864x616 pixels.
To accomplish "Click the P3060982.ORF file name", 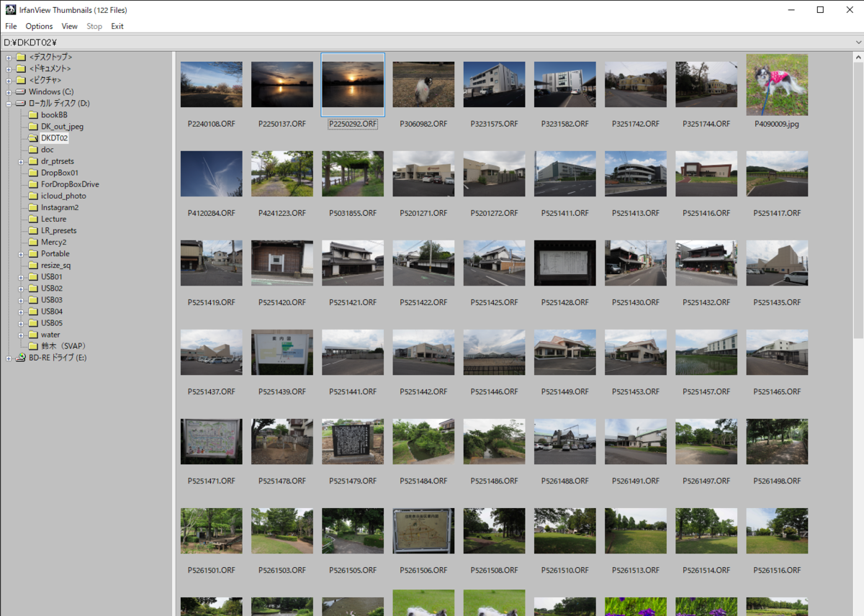I will (423, 124).
